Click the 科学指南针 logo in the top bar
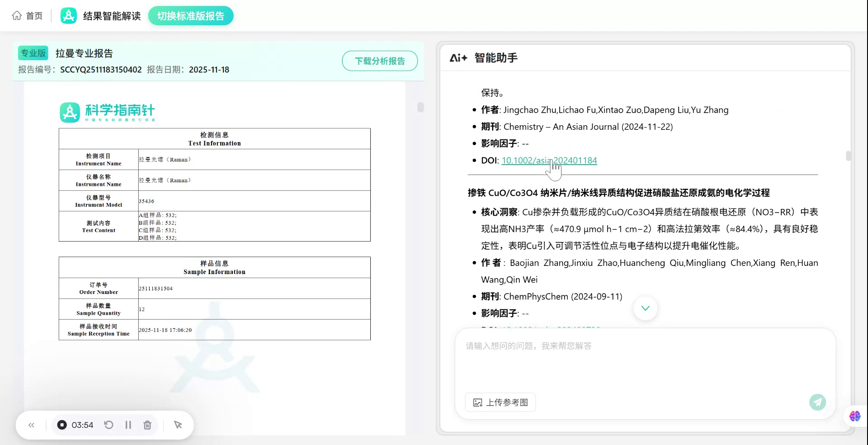Viewport: 868px width, 445px height. pyautogui.click(x=68, y=15)
